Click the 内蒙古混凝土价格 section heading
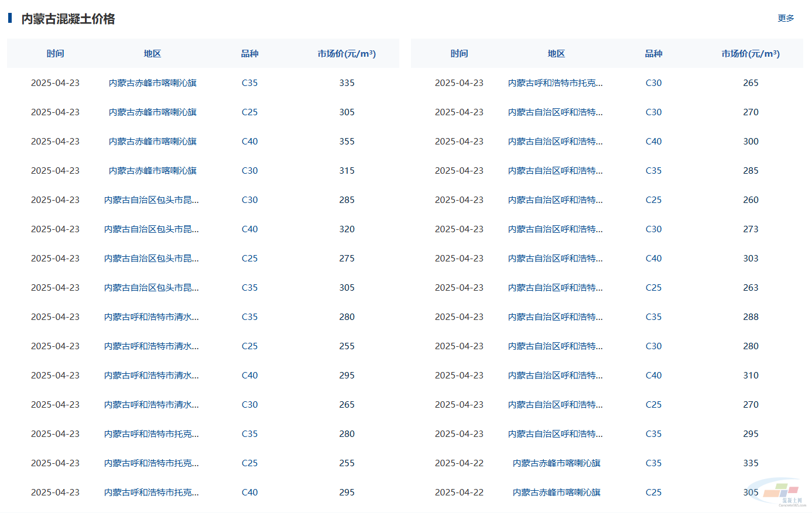Screen dimensions: 812x513 (x=68, y=19)
